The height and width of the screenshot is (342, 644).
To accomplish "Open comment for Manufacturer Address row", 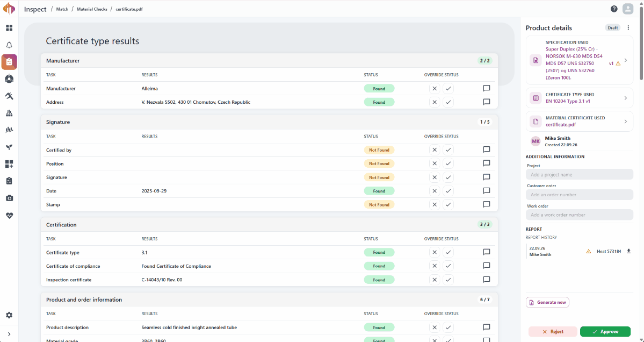I will click(487, 102).
